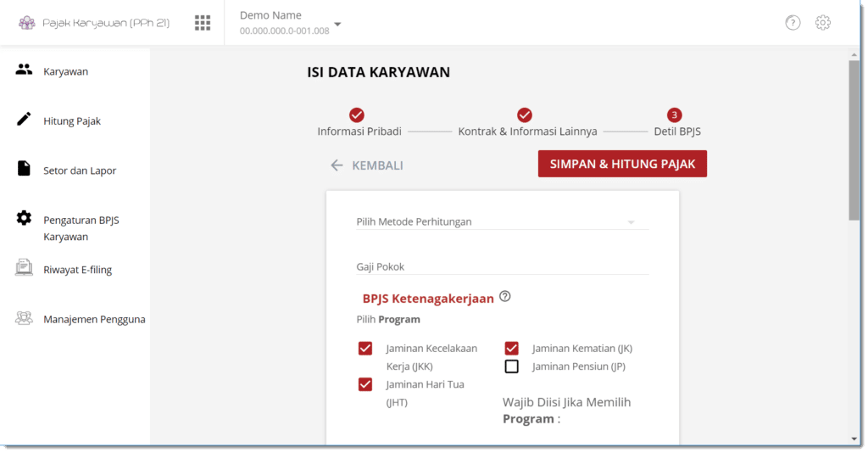Image resolution: width=868 pixels, height=453 pixels.
Task: Click the scrollbar down arrow
Action: click(x=854, y=439)
